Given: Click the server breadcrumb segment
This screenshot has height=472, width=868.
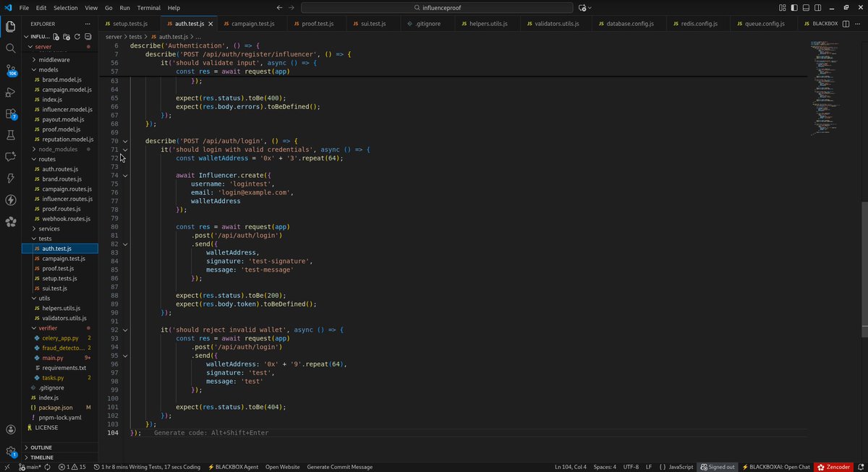Looking at the screenshot, I should pos(114,36).
